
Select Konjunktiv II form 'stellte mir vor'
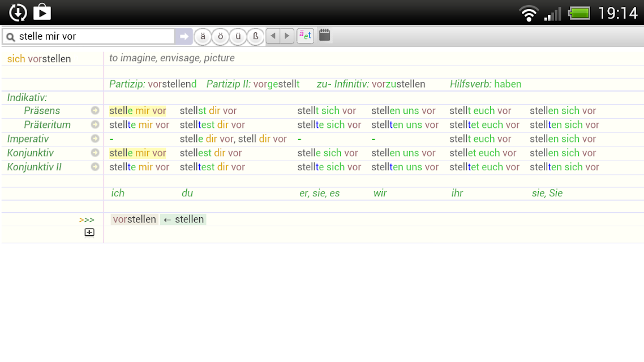(x=139, y=167)
